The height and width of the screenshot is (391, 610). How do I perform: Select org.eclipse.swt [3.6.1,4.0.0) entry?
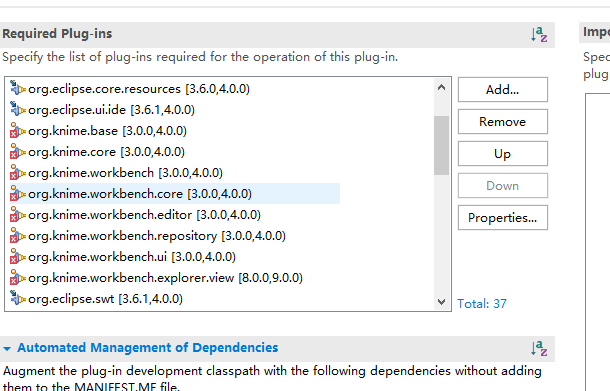pyautogui.click(x=105, y=299)
